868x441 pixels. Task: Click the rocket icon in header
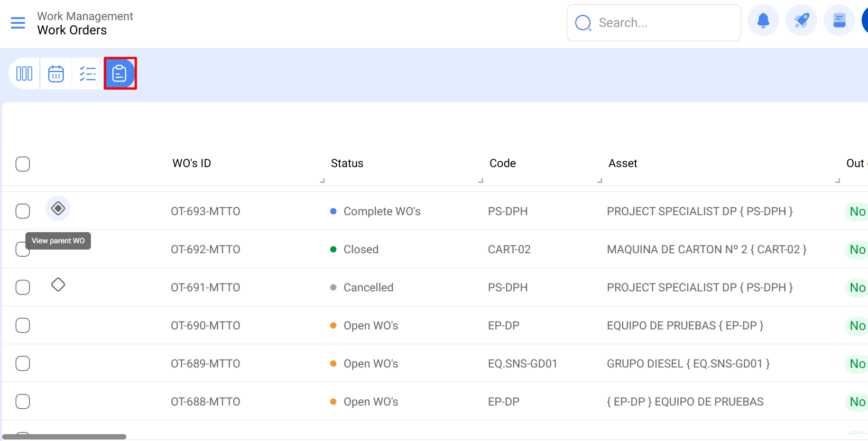[801, 21]
